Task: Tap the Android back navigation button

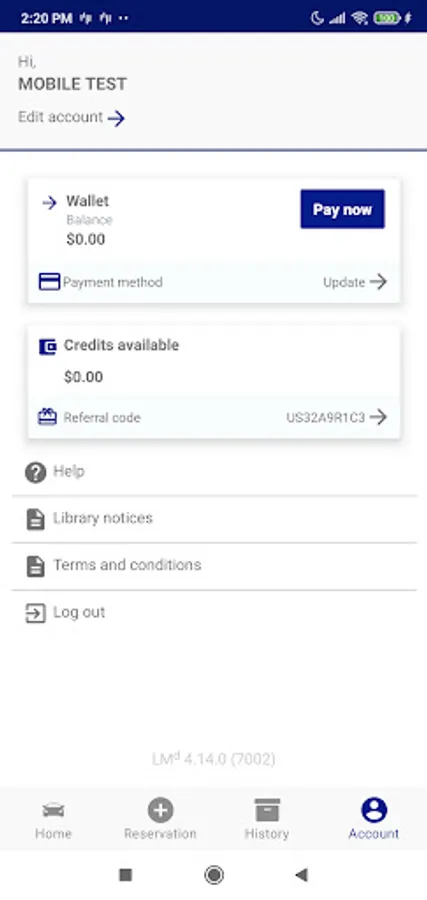Action: pyautogui.click(x=301, y=875)
